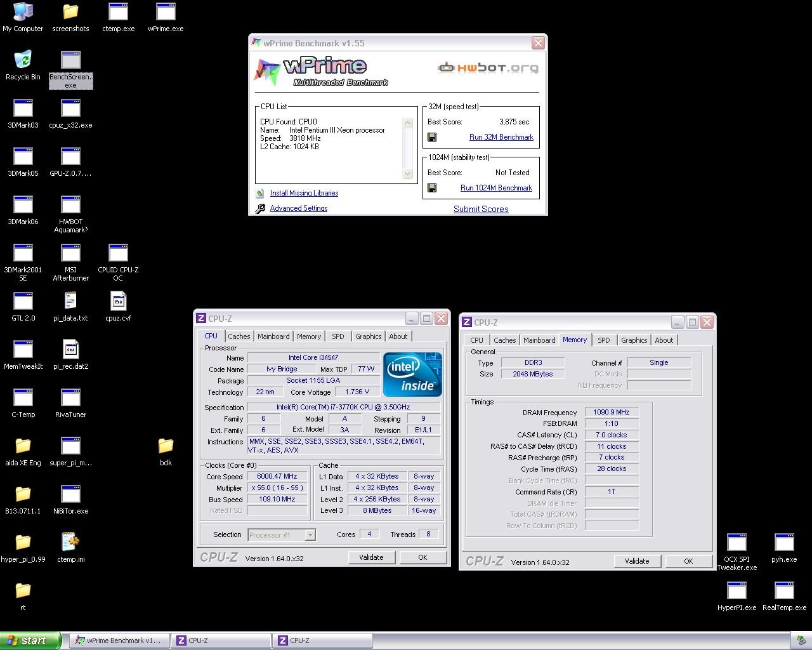
Task: Open the Windows start button
Action: pos(30,640)
